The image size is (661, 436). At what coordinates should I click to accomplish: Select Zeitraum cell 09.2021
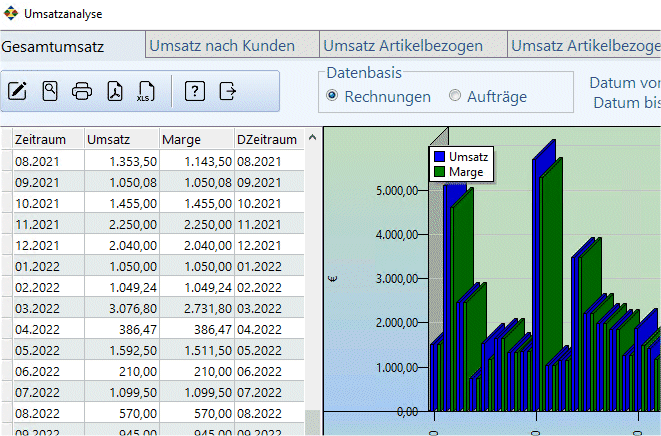(x=48, y=182)
